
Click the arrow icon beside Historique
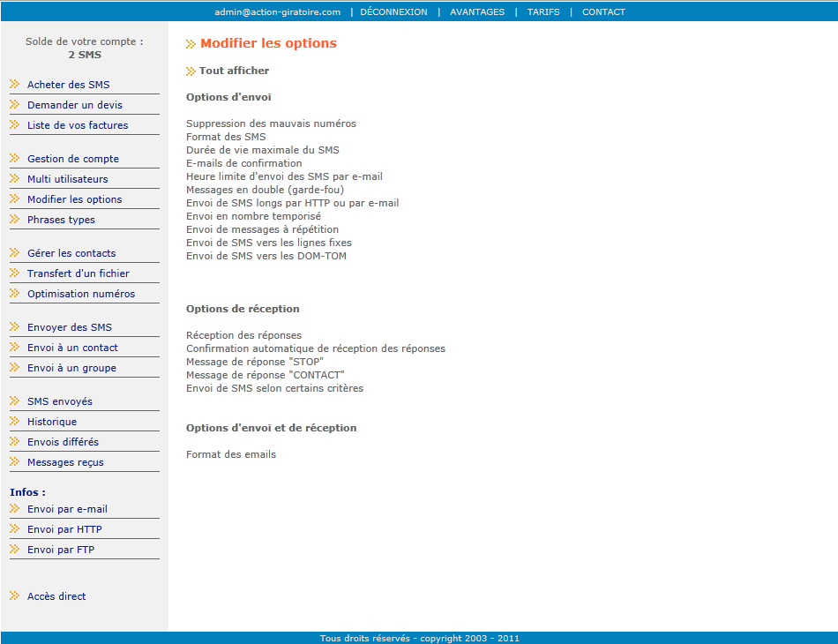(x=14, y=421)
